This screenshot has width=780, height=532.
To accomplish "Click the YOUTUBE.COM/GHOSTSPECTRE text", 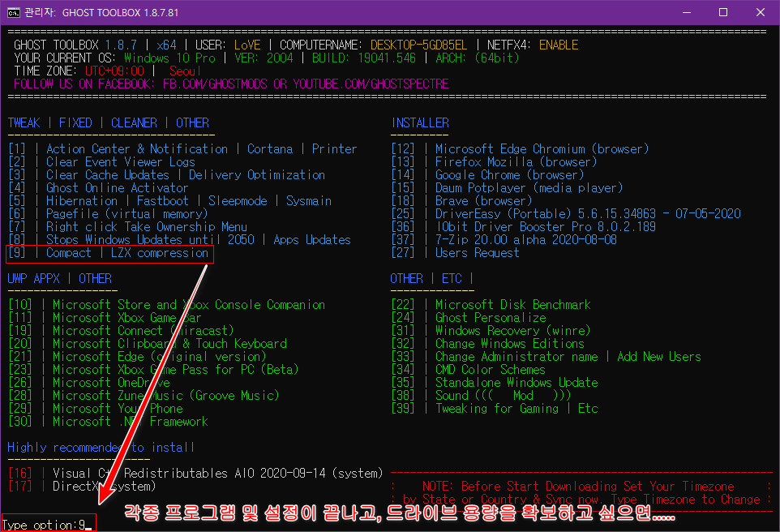I will tap(371, 84).
